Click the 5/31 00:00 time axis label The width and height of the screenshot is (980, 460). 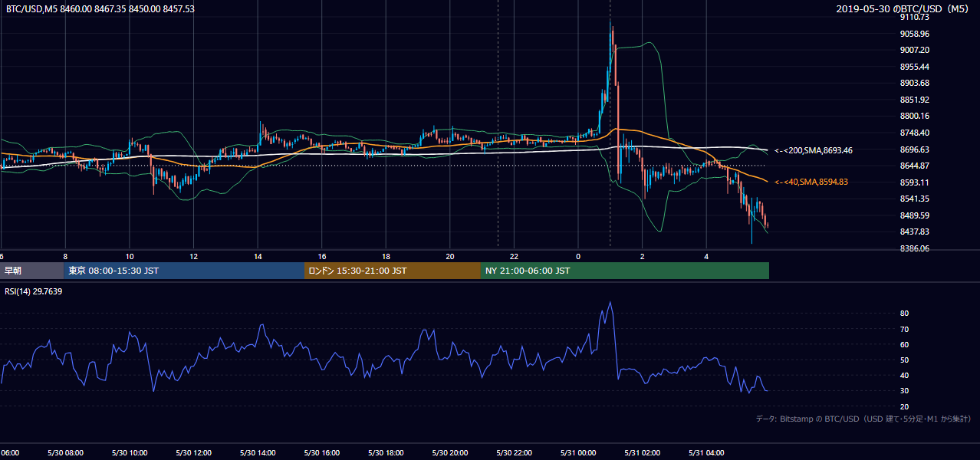[578, 453]
